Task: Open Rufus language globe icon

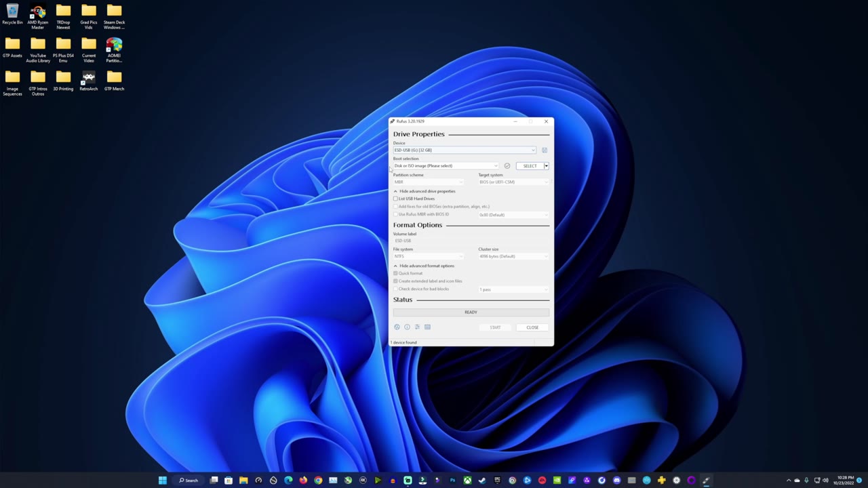Action: pos(397,327)
